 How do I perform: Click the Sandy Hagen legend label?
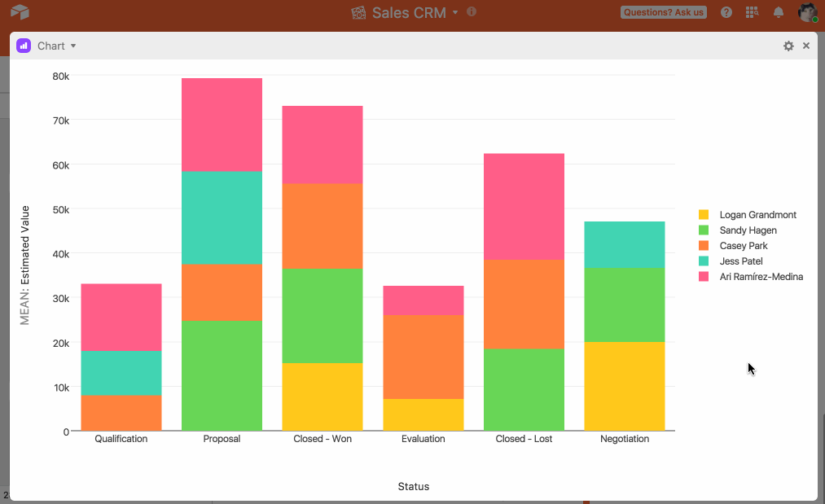pos(748,230)
